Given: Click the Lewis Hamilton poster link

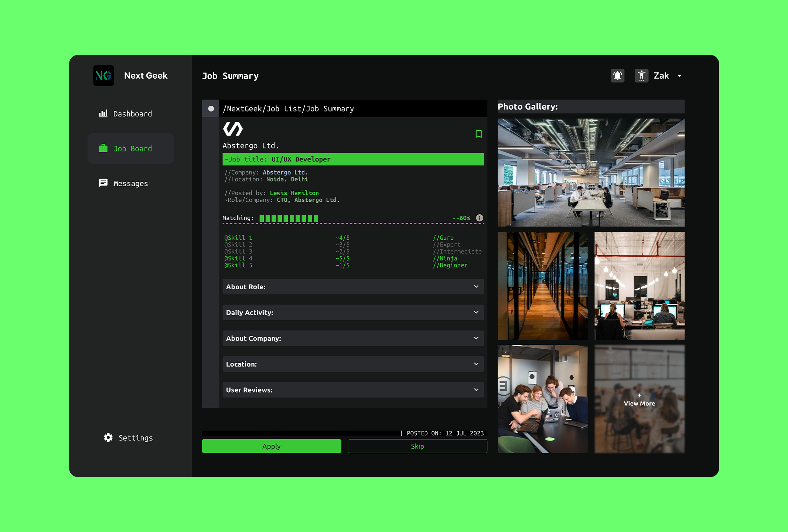Looking at the screenshot, I should (294, 193).
